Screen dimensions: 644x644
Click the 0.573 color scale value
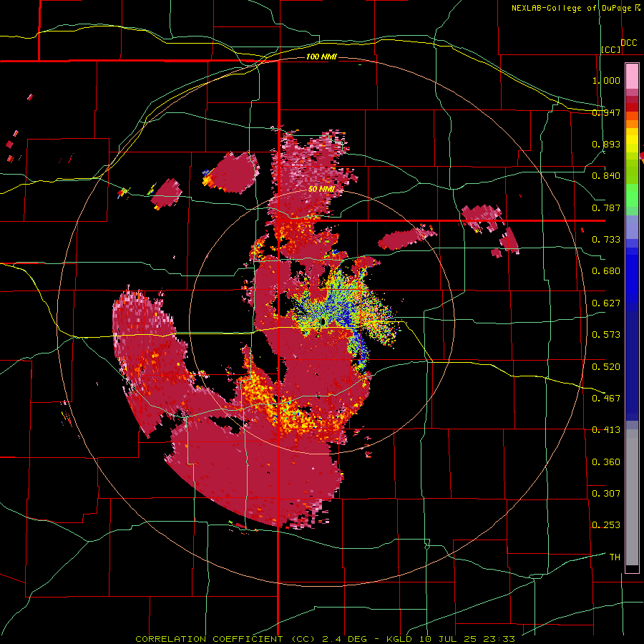click(606, 335)
